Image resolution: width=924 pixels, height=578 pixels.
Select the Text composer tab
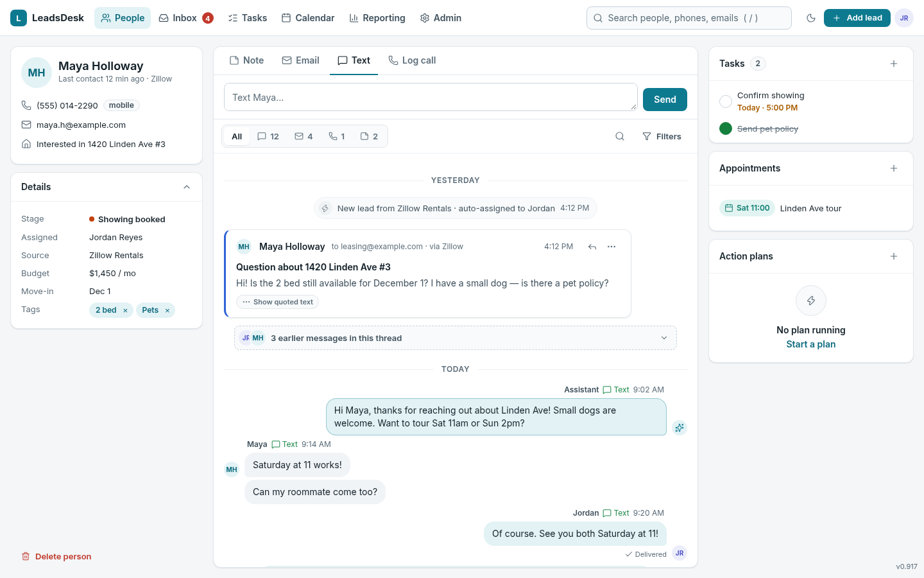[x=354, y=60]
